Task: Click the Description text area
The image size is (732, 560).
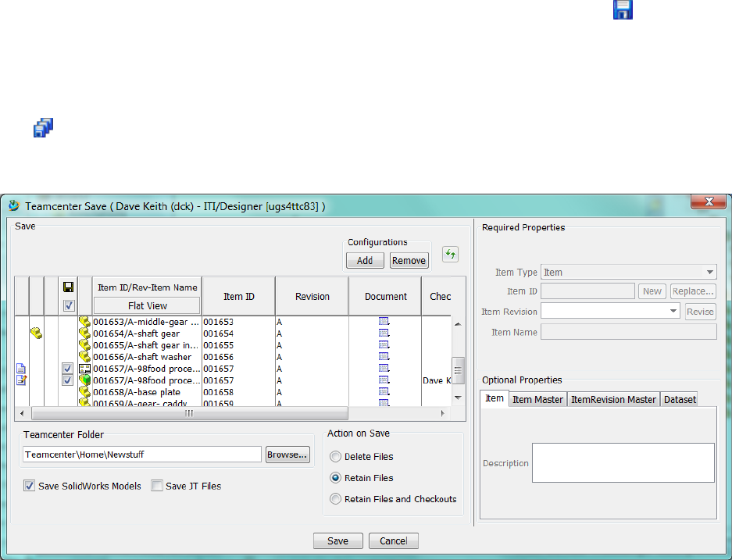Action: pyautogui.click(x=623, y=462)
